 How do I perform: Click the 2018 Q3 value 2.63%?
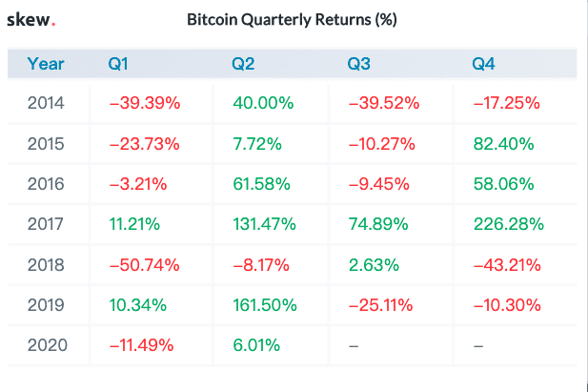[x=374, y=265]
